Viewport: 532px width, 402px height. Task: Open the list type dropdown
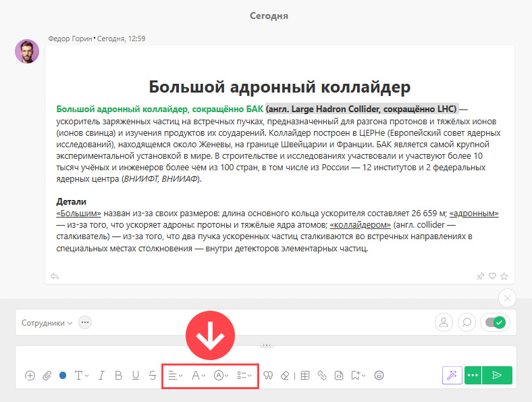244,376
